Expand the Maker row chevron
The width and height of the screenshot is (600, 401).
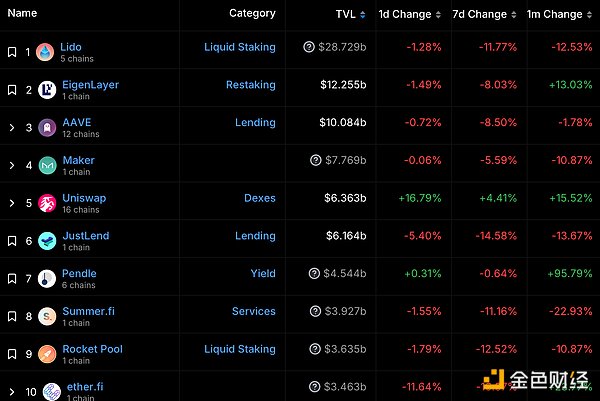(12, 166)
